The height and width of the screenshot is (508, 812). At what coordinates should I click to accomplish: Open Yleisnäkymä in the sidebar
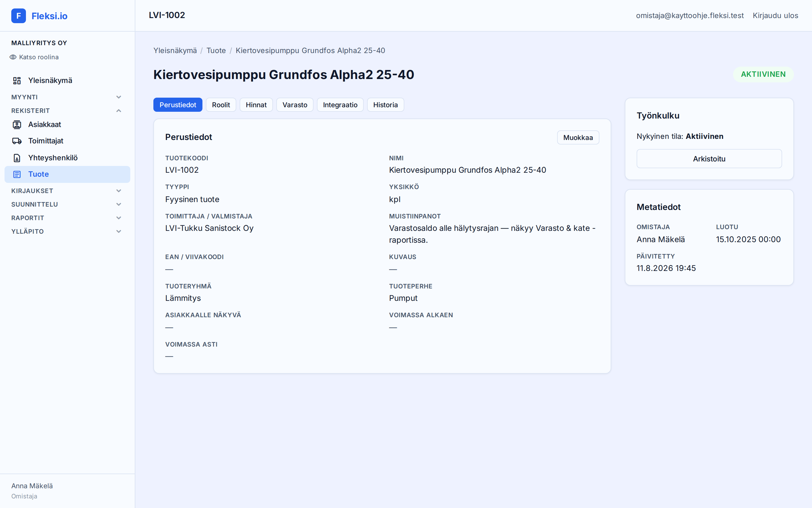[67, 81]
